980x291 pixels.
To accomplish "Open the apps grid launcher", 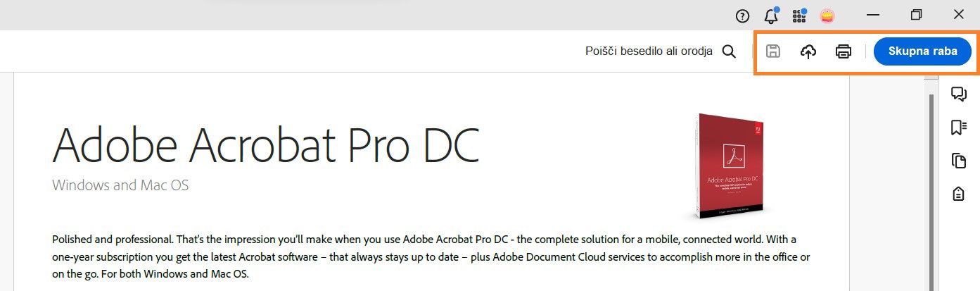I will (x=799, y=16).
